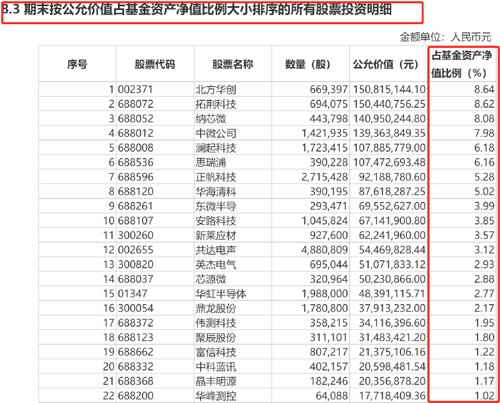Select stock code 688012

[136, 133]
